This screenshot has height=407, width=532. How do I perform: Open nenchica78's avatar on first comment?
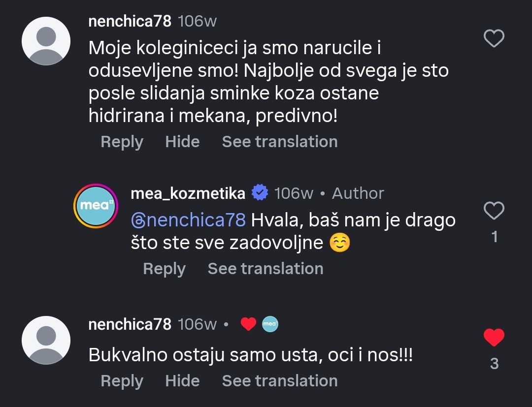pos(46,41)
